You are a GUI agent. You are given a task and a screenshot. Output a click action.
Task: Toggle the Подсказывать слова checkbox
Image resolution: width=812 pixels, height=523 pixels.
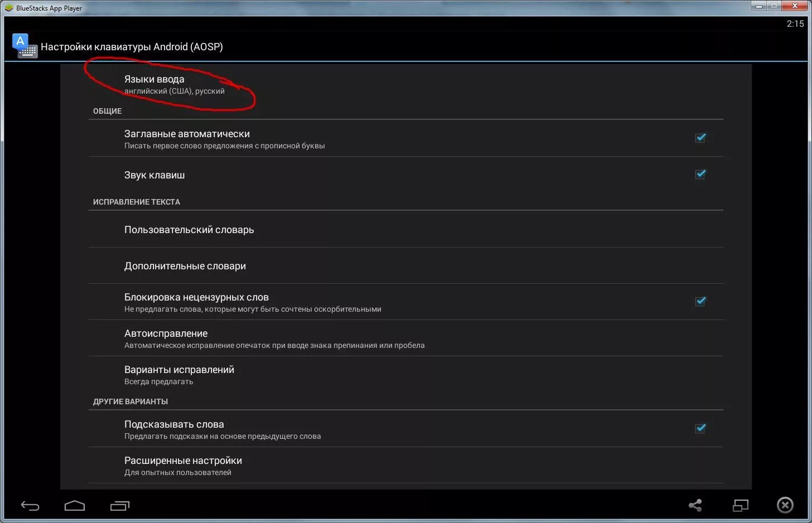coord(700,429)
